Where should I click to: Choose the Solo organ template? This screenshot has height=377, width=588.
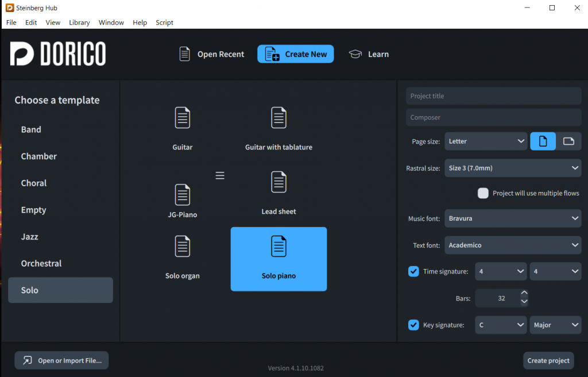tap(183, 247)
